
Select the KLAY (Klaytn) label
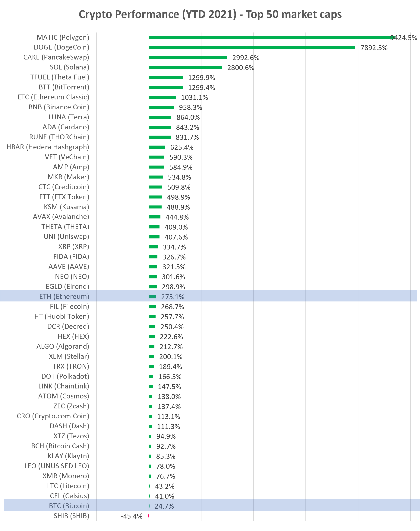[69, 456]
